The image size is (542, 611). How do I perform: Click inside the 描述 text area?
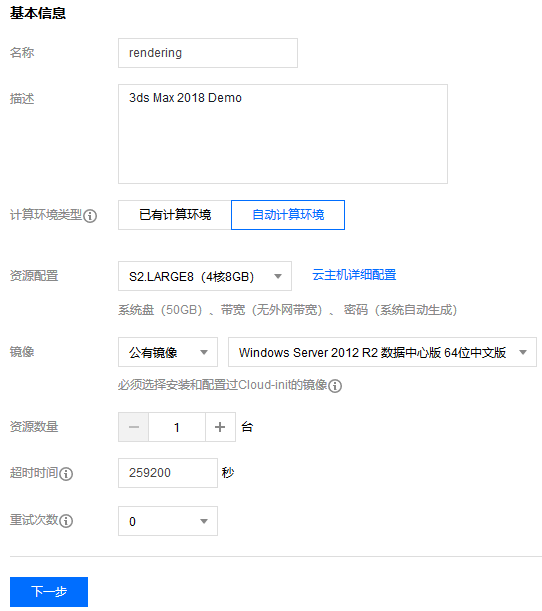pyautogui.click(x=283, y=134)
